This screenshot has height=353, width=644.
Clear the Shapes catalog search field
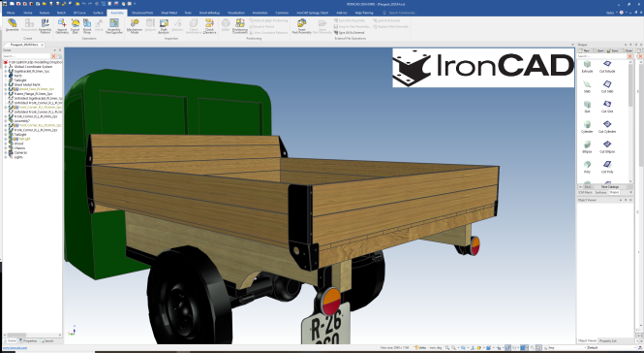tap(629, 56)
